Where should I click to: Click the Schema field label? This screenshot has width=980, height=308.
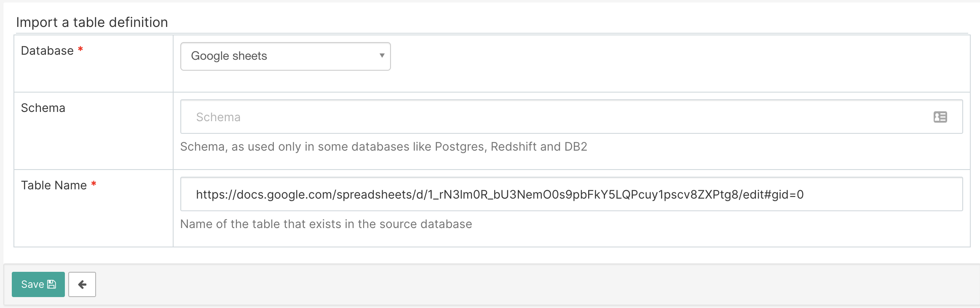click(43, 108)
